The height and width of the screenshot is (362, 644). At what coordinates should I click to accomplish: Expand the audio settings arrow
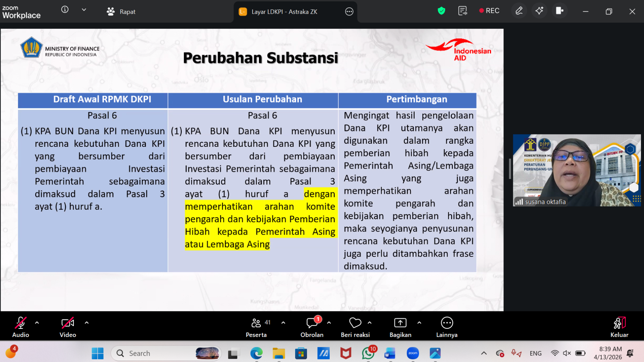[37, 323]
